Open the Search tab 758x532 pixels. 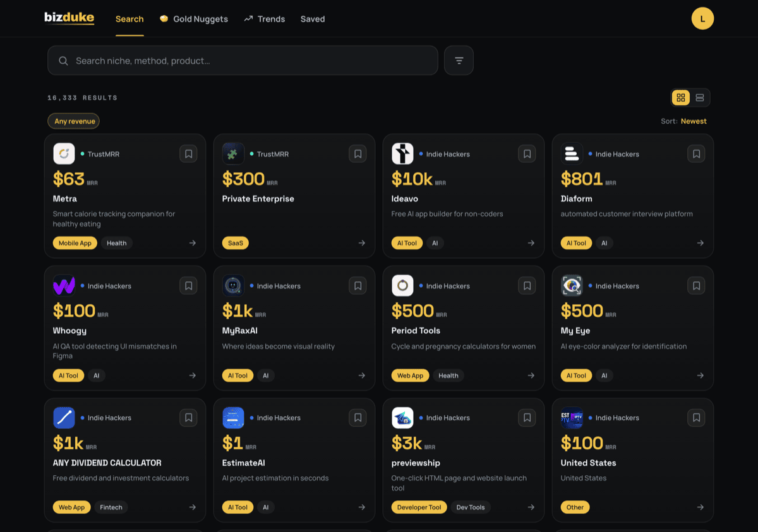point(129,19)
